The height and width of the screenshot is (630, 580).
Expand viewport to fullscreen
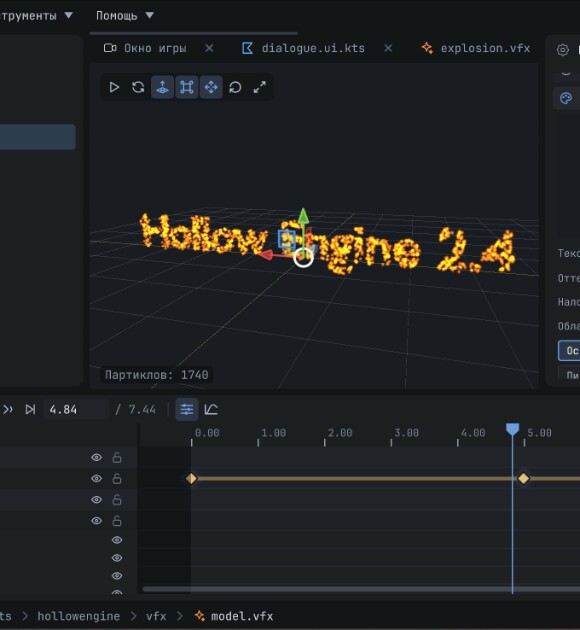pyautogui.click(x=259, y=87)
